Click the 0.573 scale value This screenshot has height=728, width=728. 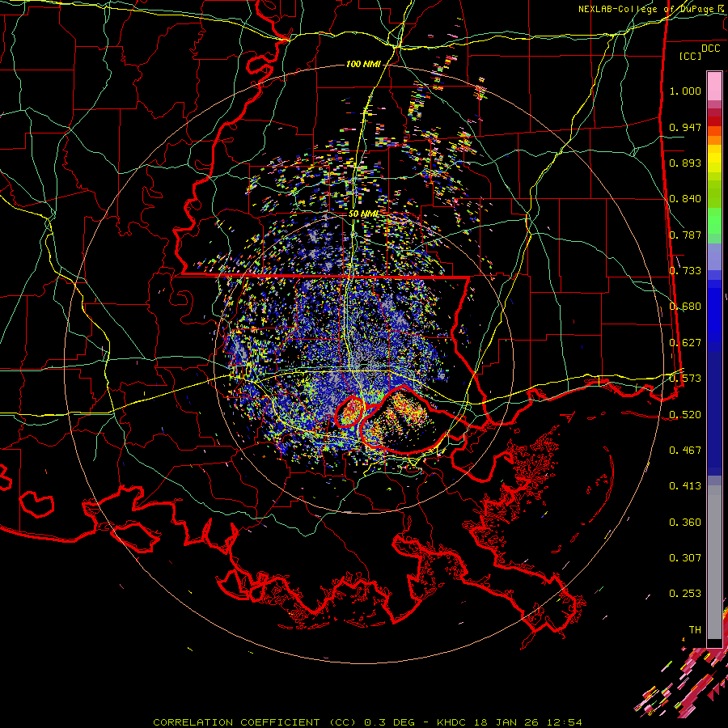click(x=685, y=379)
